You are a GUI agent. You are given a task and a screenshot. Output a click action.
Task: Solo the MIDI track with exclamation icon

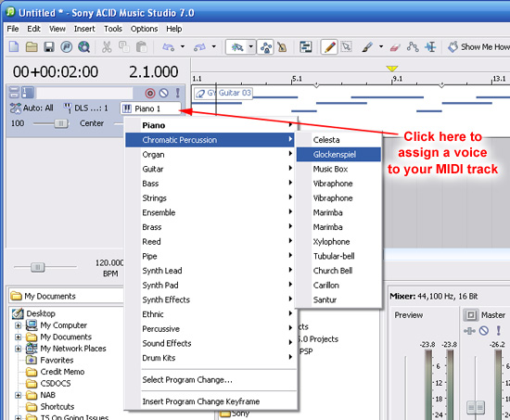tap(178, 93)
